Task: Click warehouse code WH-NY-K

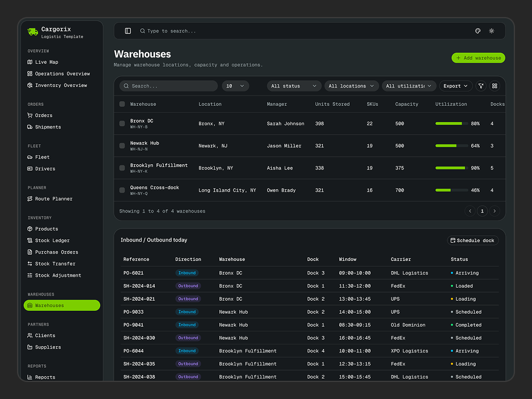Action: coord(139,171)
